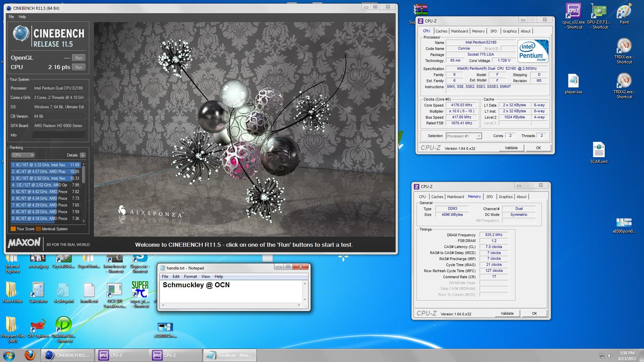Viewport: 644px width, 362px height.
Task: Launch Firefox from the taskbar
Action: [x=30, y=355]
